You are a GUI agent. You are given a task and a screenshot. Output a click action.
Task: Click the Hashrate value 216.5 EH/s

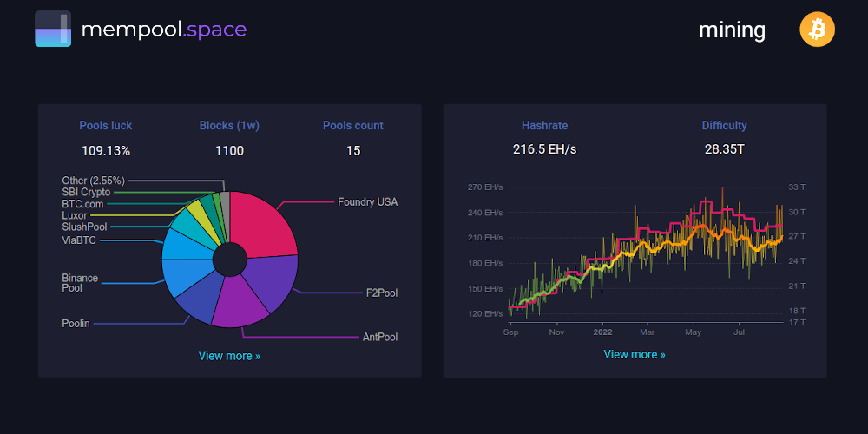coord(544,150)
